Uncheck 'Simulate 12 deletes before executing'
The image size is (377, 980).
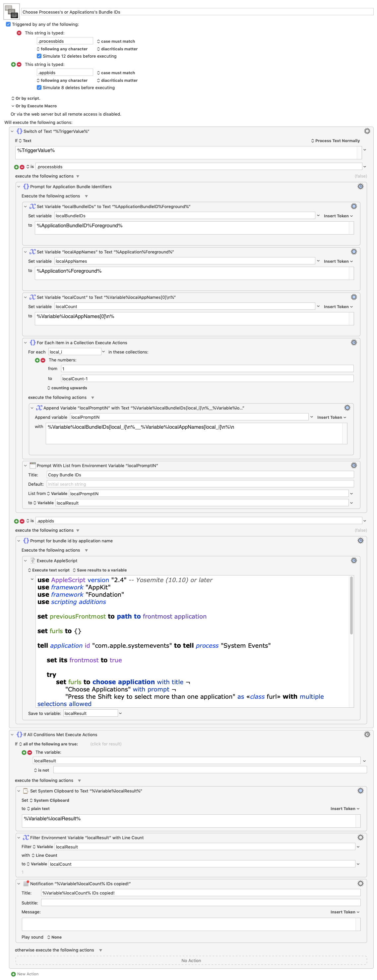click(x=39, y=56)
